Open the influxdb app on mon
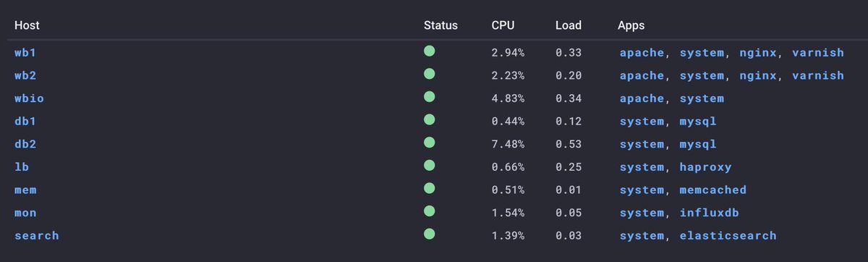Viewport: 868px width, 262px height. [709, 213]
